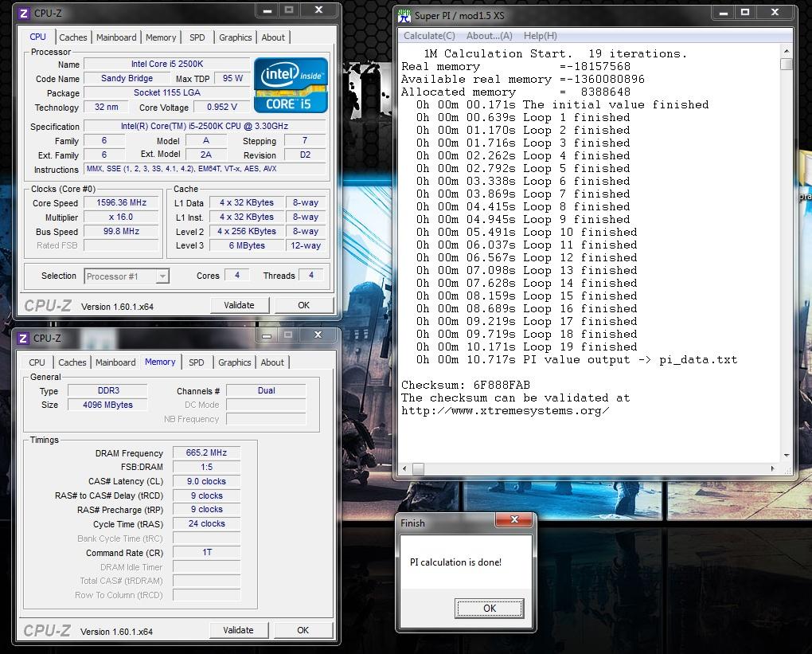The width and height of the screenshot is (812, 654).
Task: Click the Command Rate value 1T
Action: coord(206,552)
